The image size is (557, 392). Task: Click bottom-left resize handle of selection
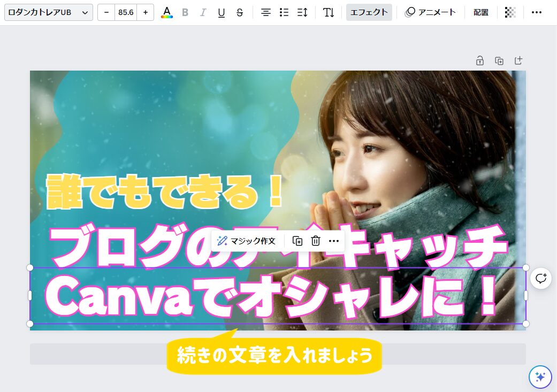[30, 324]
